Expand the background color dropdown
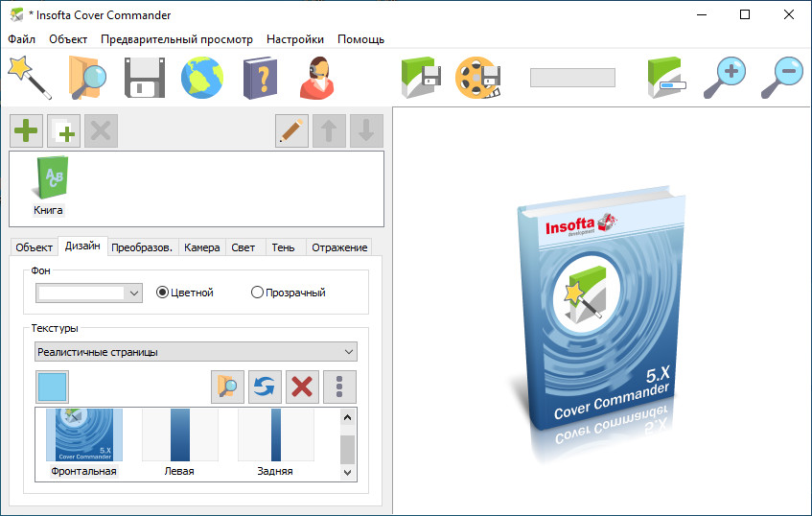The width and height of the screenshot is (812, 516). pos(133,293)
